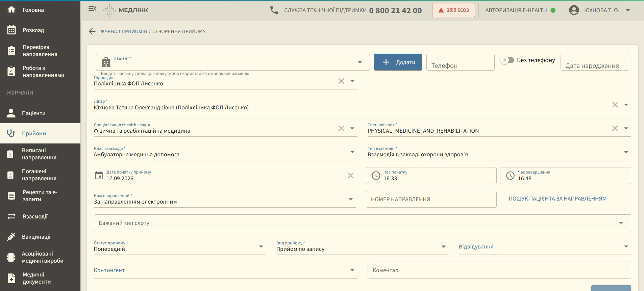The width and height of the screenshot is (644, 291).
Task: Clear the Підрозділ field with the X icon
Action: (x=341, y=81)
